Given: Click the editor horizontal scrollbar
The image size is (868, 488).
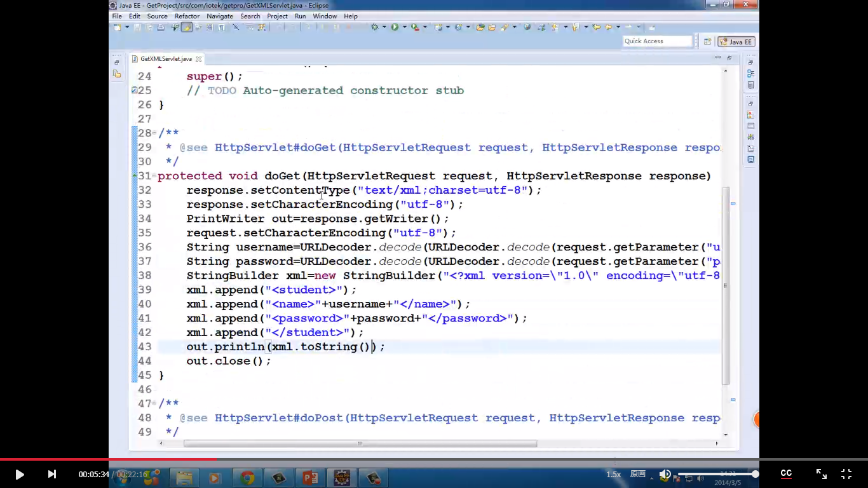Looking at the screenshot, I should pyautogui.click(x=360, y=444).
